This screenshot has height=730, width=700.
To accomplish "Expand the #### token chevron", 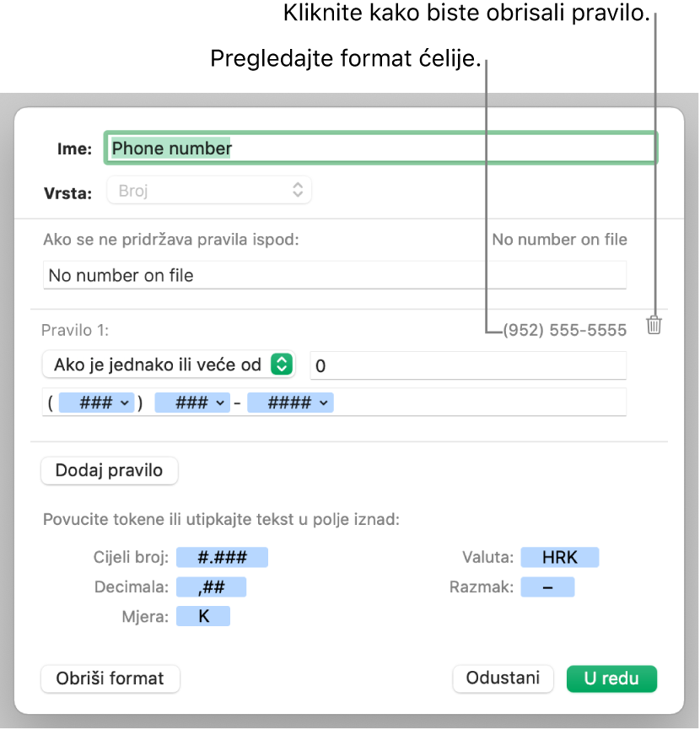I will (324, 403).
